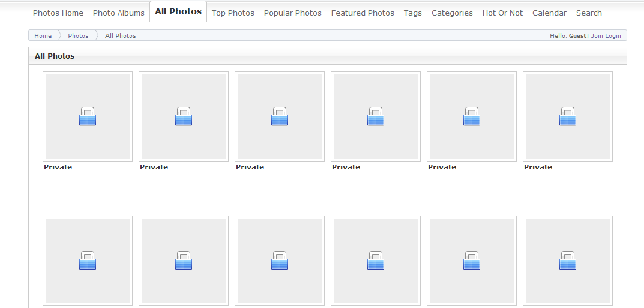Click the Join link

coord(597,36)
